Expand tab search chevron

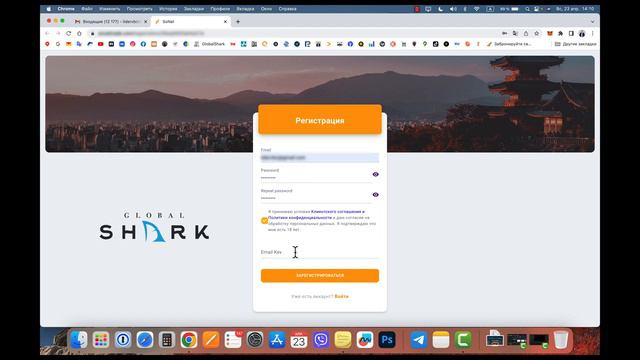[592, 22]
